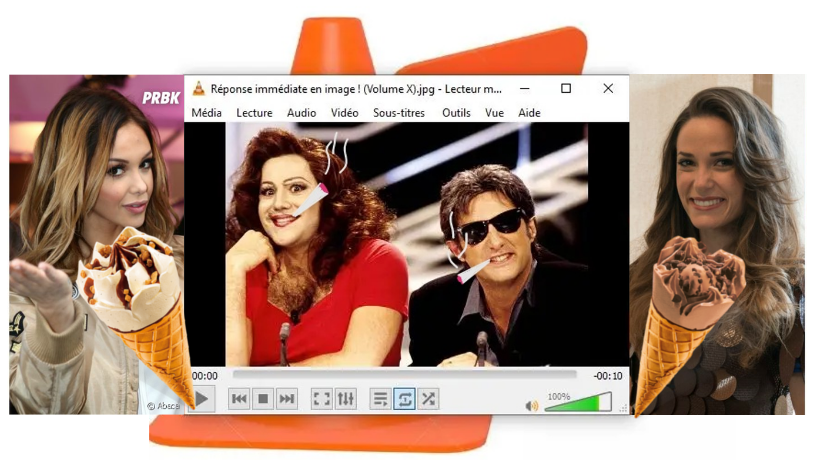Toggle loop repeat mode
The image size is (815, 460).
(x=404, y=399)
